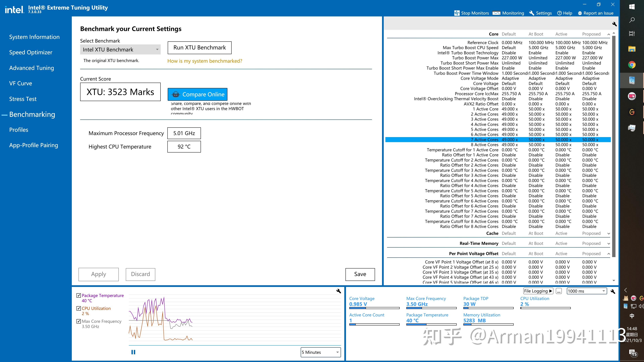Click the cat tray icon
Viewport: 644px width, 362px height.
click(x=626, y=298)
